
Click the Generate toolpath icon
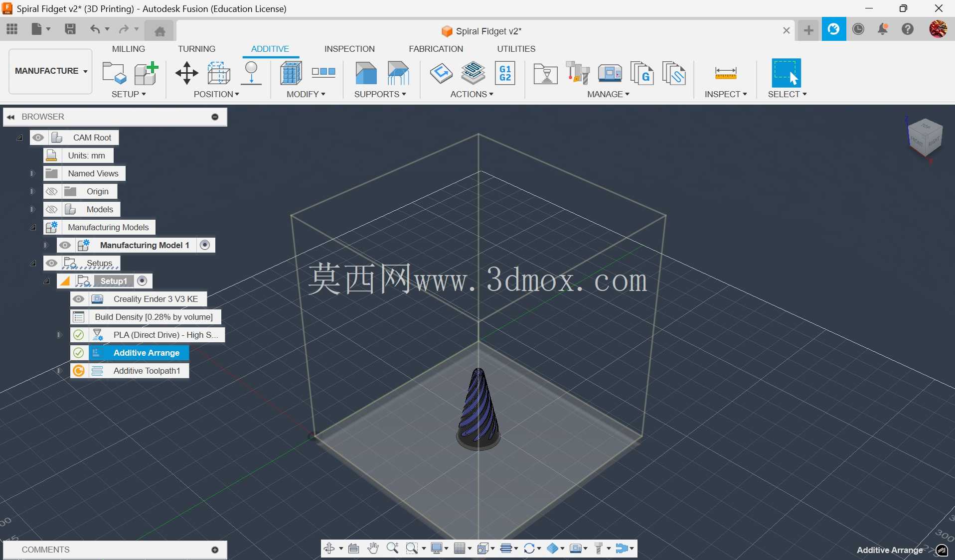pos(441,73)
